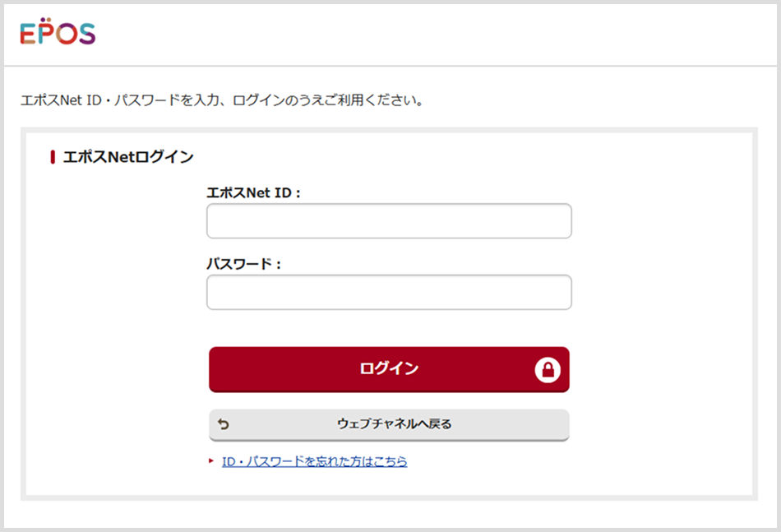The width and height of the screenshot is (781, 532).
Task: Click the red bar beside エポスNetログイン heading
Action: (x=53, y=156)
